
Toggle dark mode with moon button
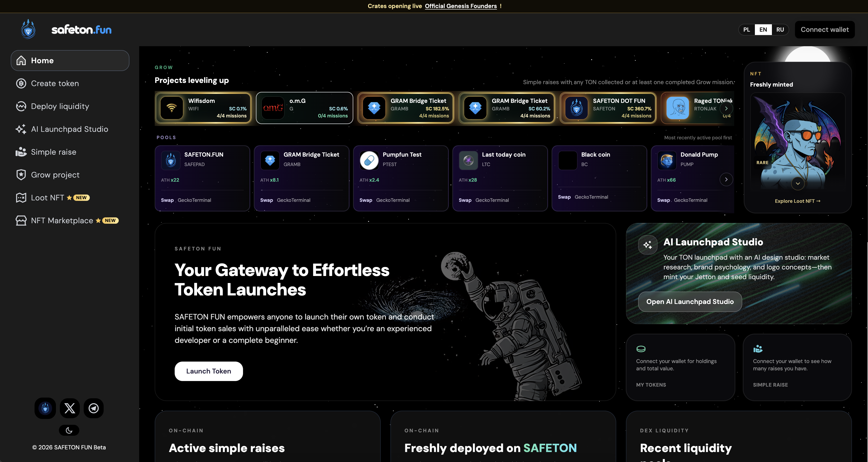click(x=69, y=430)
